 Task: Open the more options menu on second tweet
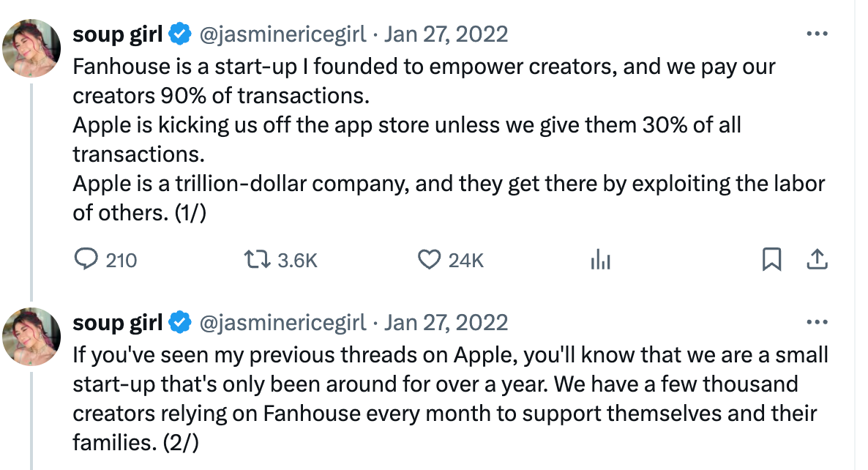point(818,322)
